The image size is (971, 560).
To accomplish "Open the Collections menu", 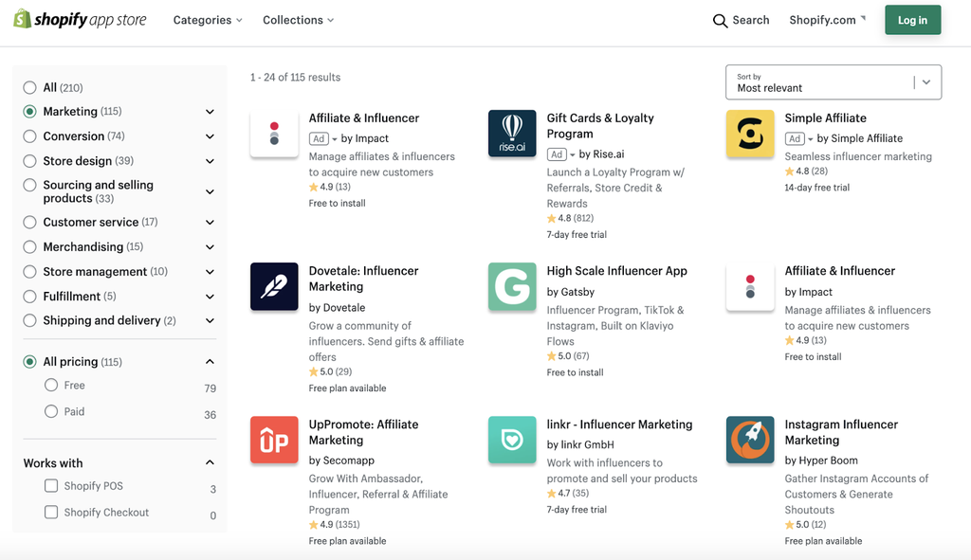I will point(299,20).
